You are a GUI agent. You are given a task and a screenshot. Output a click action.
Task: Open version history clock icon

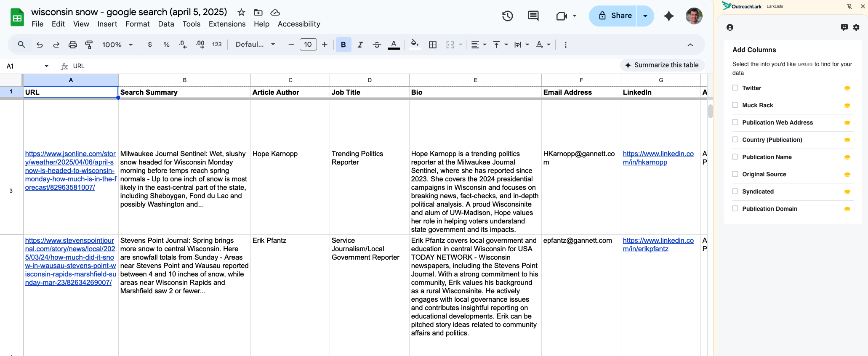pos(507,16)
